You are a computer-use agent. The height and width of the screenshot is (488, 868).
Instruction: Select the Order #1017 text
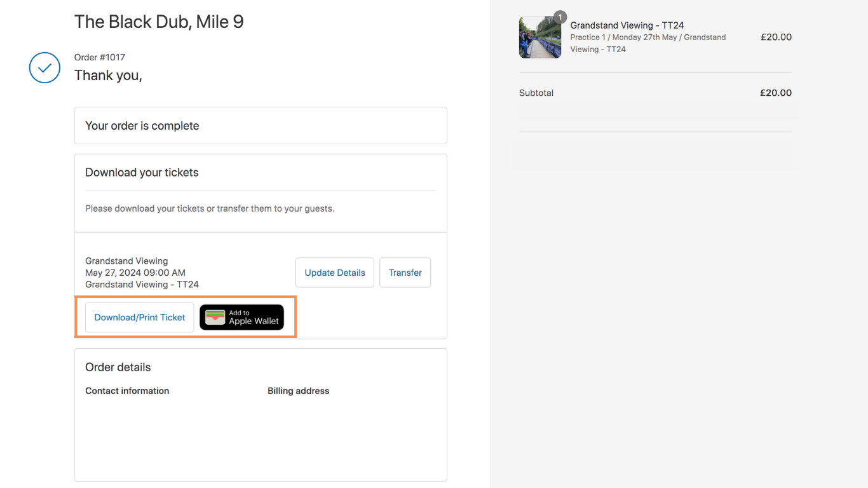pyautogui.click(x=100, y=57)
